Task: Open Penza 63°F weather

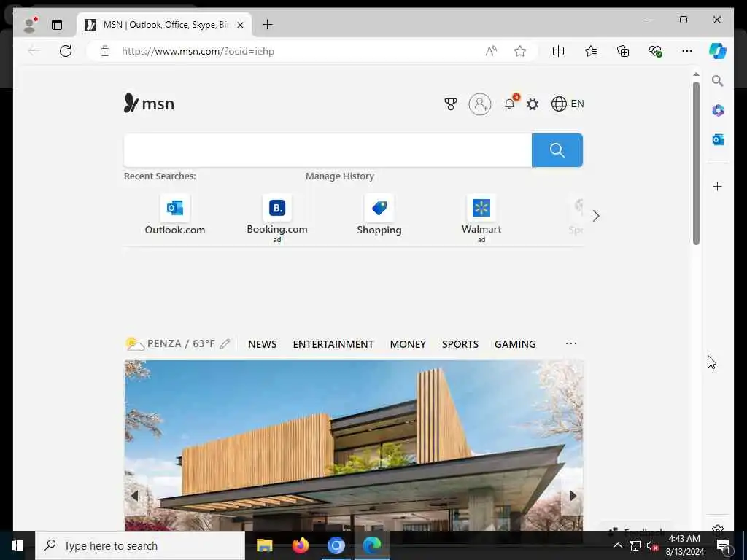Action: (x=171, y=344)
